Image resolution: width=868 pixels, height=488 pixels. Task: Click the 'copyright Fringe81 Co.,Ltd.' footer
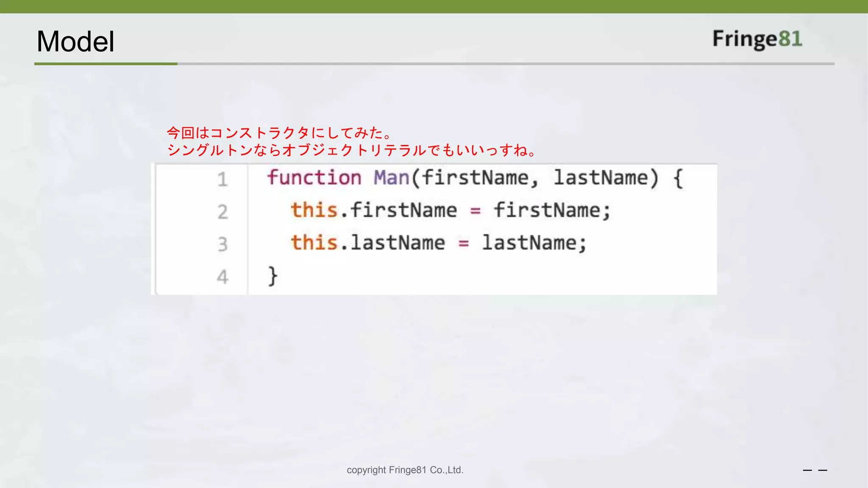(405, 470)
